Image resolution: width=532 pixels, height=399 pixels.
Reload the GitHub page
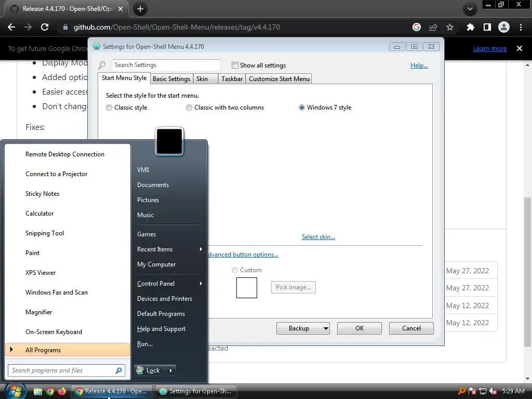coord(45,27)
